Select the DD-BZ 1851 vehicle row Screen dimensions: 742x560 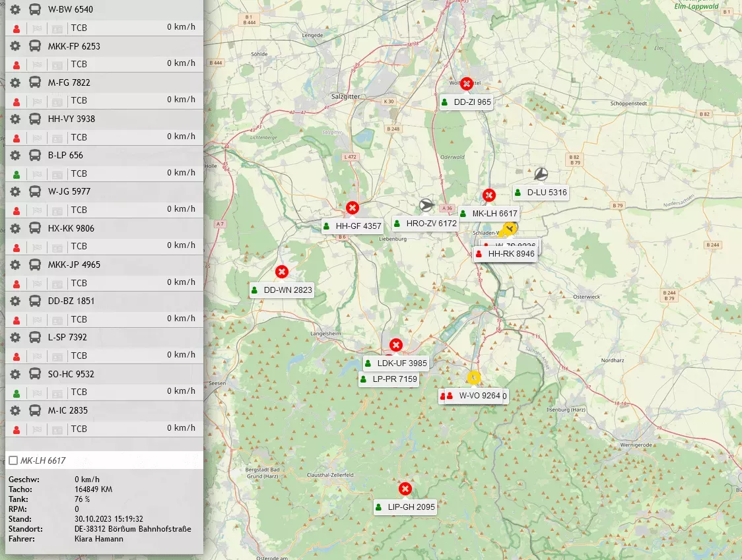pyautogui.click(x=71, y=301)
